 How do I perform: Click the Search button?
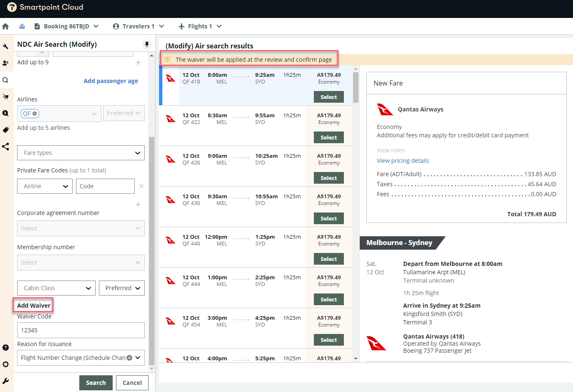coord(96,383)
